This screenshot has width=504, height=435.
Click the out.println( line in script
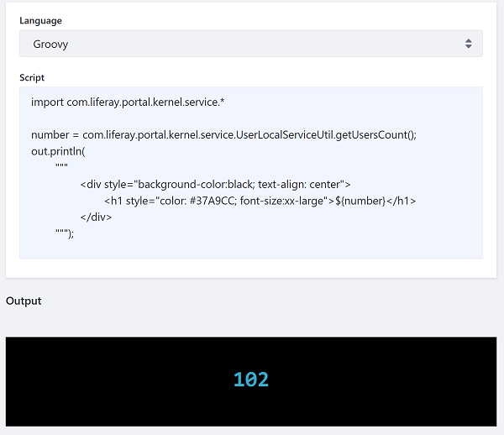(x=58, y=151)
